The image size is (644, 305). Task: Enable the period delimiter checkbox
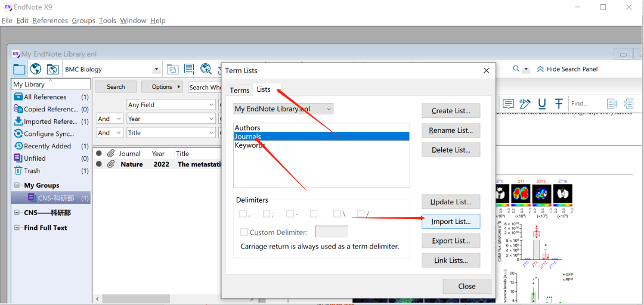[x=314, y=213]
